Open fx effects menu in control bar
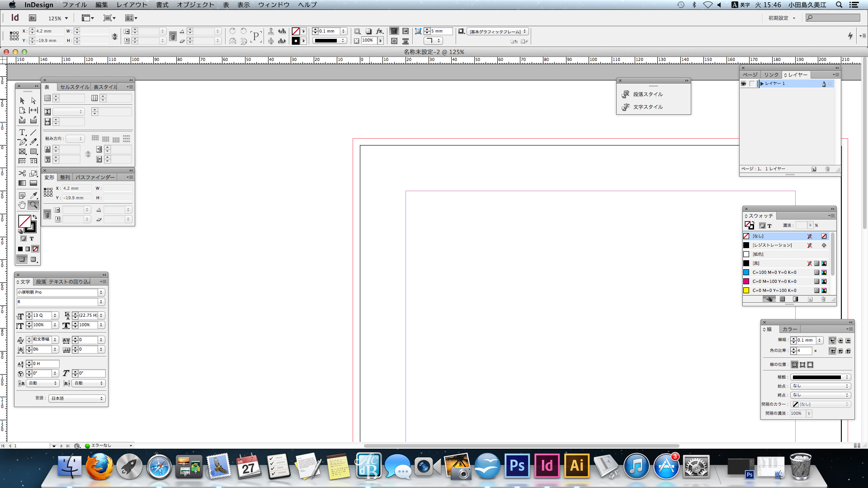 pyautogui.click(x=380, y=31)
